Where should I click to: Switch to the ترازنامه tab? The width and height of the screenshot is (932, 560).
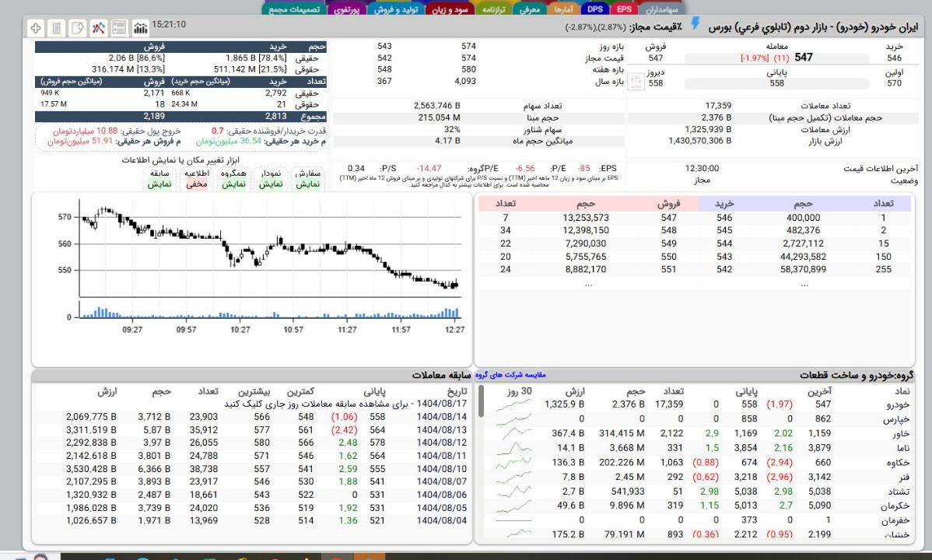(x=491, y=9)
